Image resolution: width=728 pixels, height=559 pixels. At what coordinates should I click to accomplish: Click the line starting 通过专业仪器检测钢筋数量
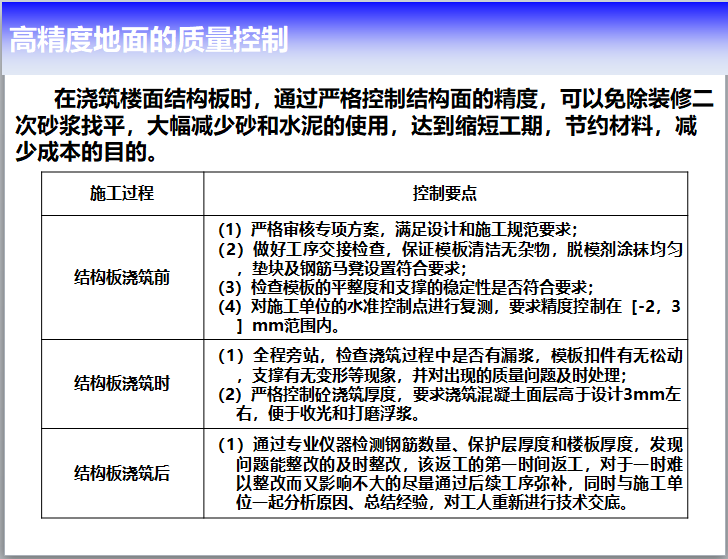pos(450,443)
